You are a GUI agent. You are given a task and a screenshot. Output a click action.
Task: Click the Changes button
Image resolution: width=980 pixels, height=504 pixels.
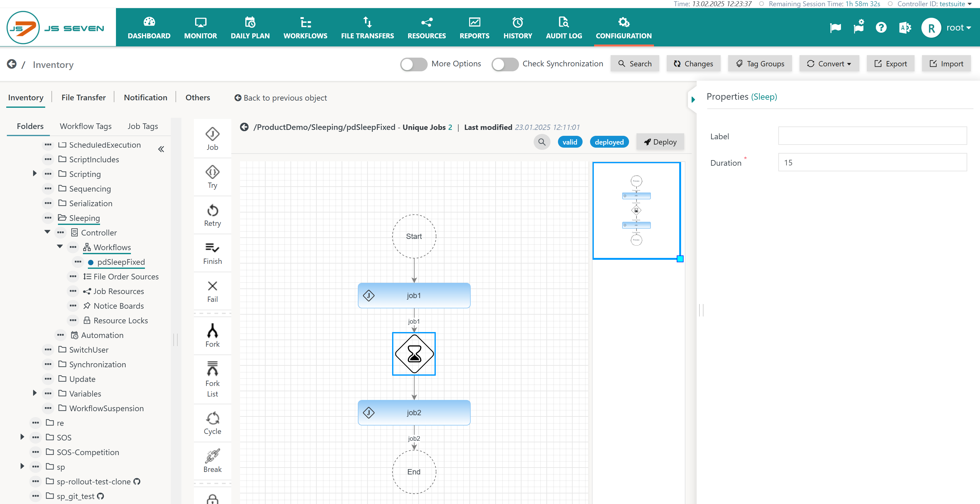[x=693, y=64]
